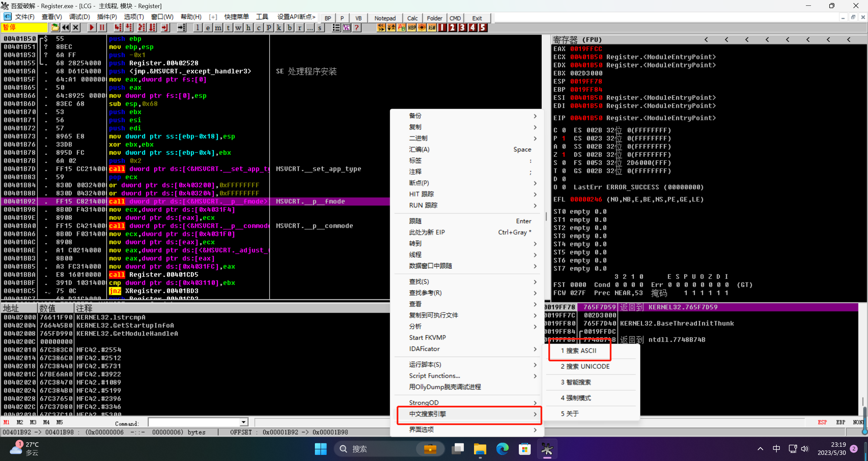Toggle the ESP stack-relative button
Screen dimensions: 868x461
click(822, 422)
